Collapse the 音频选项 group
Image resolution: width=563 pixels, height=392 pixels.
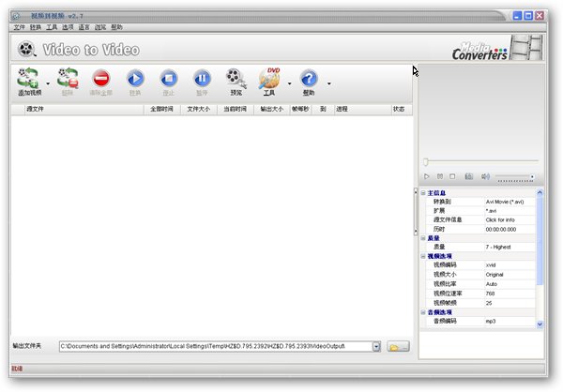[x=423, y=312]
